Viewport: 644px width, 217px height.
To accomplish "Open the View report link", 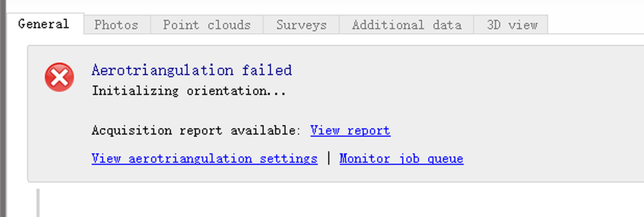I will [x=350, y=130].
